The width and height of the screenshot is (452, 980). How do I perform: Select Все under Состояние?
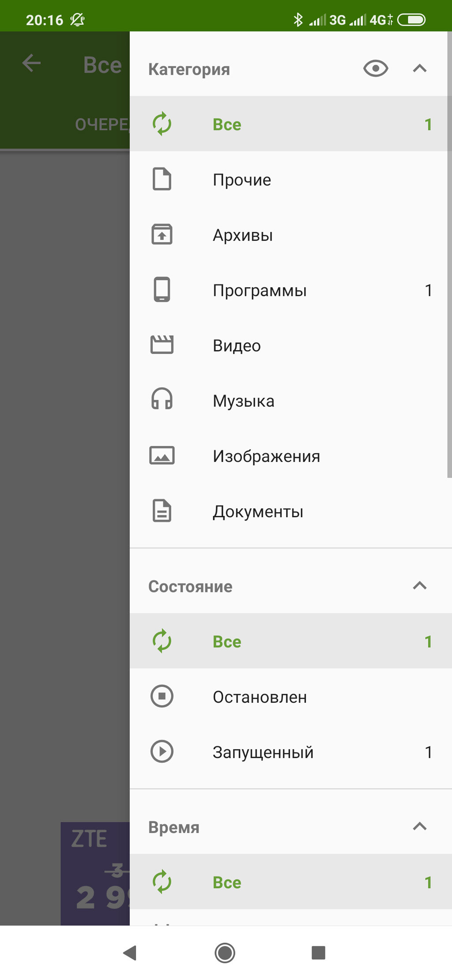click(291, 641)
